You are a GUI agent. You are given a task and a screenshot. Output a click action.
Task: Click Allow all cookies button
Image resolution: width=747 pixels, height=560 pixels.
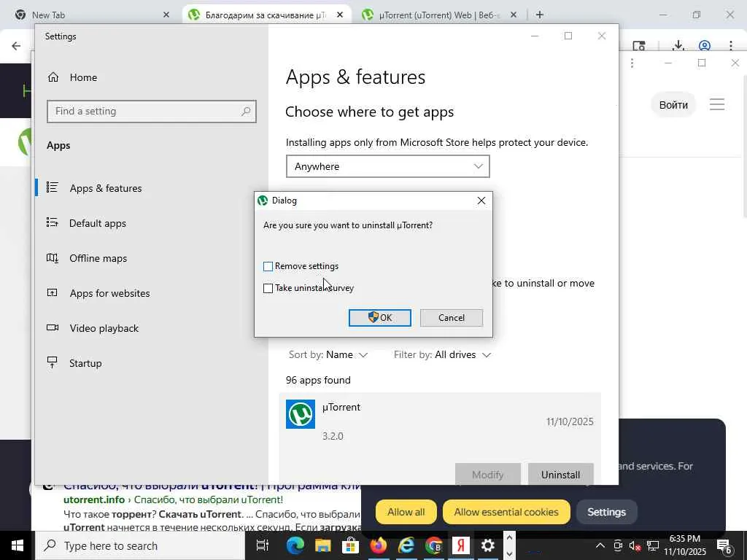[406, 512]
